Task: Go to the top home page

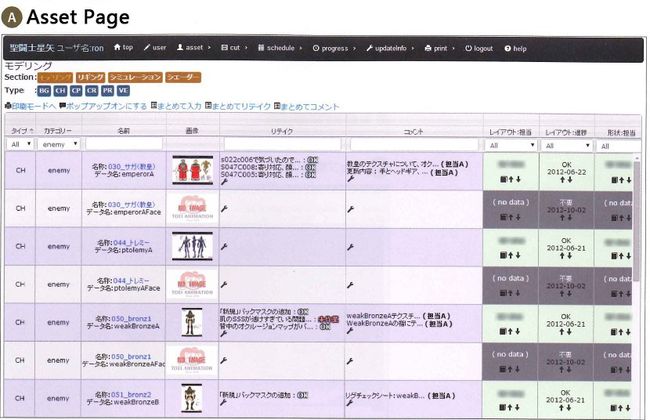Action: pyautogui.click(x=123, y=48)
